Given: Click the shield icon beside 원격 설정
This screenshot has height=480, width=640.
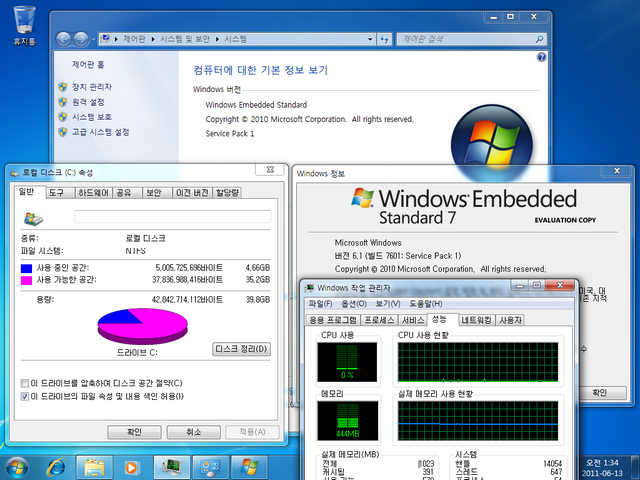Looking at the screenshot, I should 62,102.
